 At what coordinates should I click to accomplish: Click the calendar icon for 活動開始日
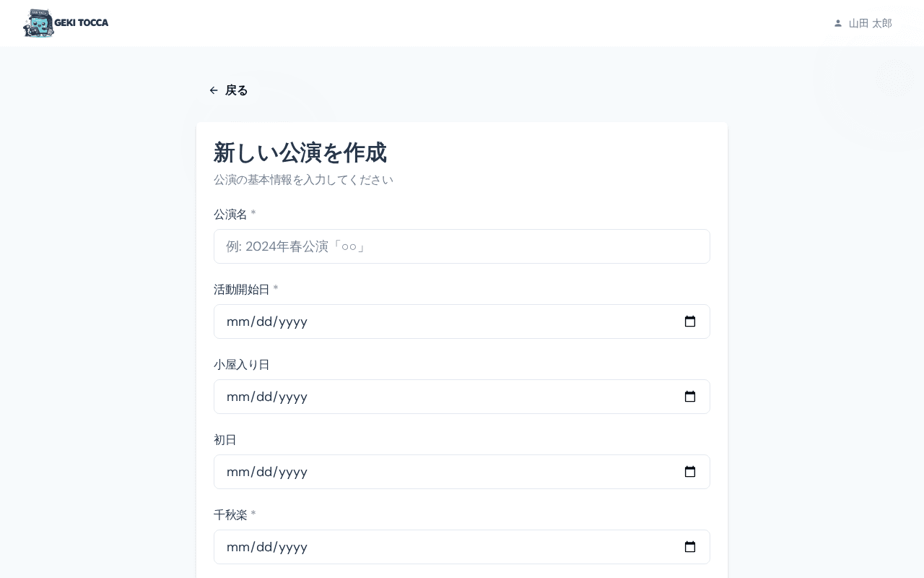(690, 322)
